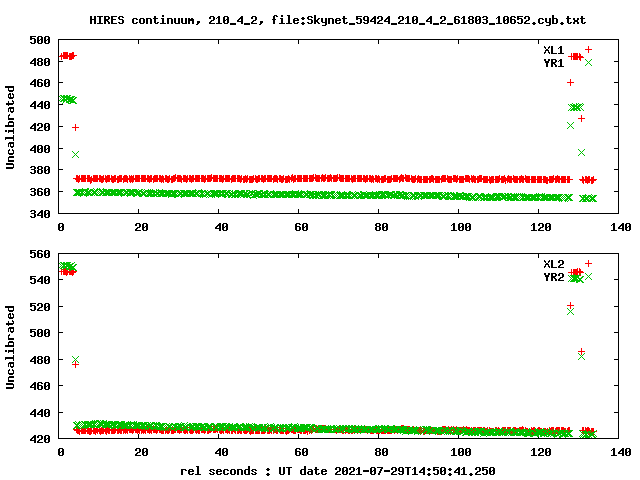Click the bottom plot's red point near 520 at right
This screenshot has width=640, height=480.
[570, 305]
